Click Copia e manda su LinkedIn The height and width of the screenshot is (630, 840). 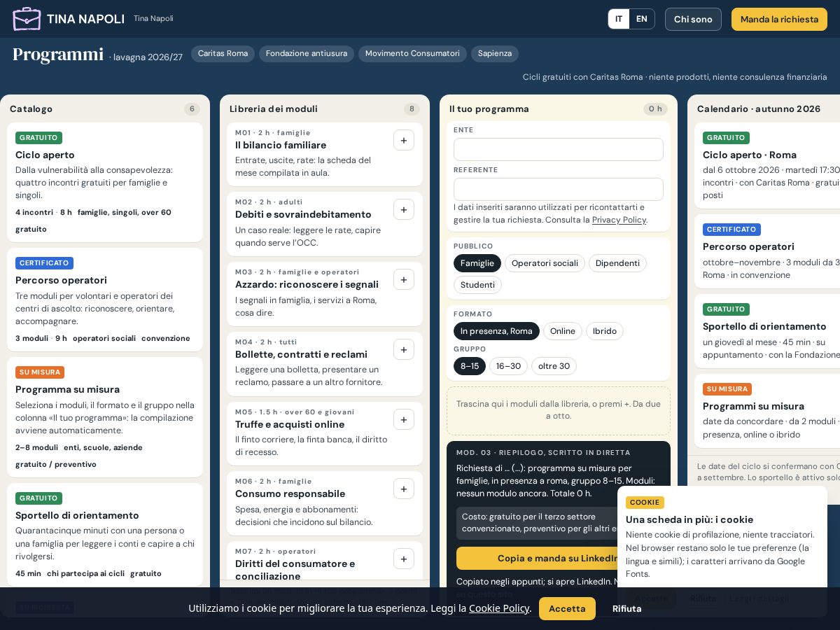click(558, 558)
